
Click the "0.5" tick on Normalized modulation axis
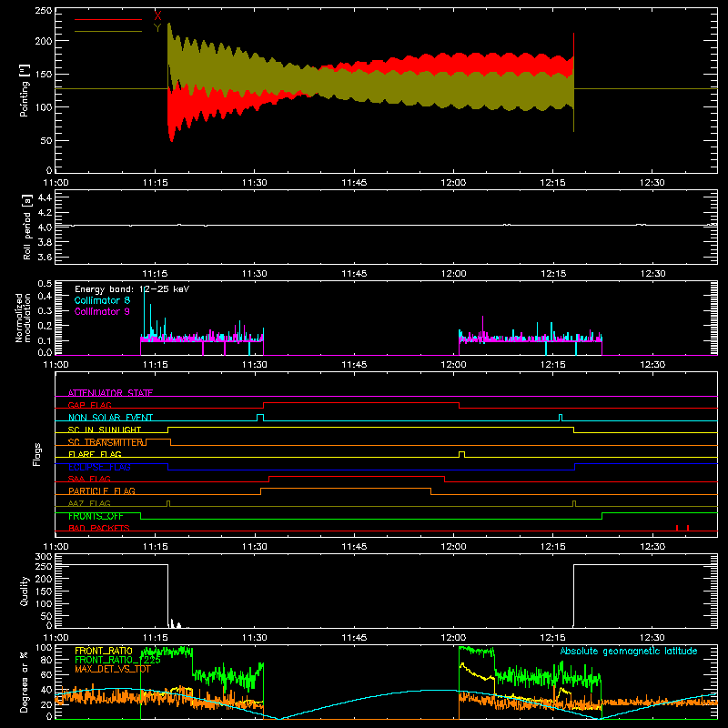[45, 283]
